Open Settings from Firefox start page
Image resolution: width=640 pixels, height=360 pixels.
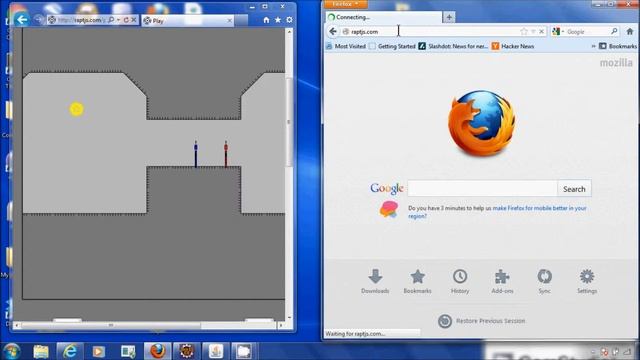587,282
